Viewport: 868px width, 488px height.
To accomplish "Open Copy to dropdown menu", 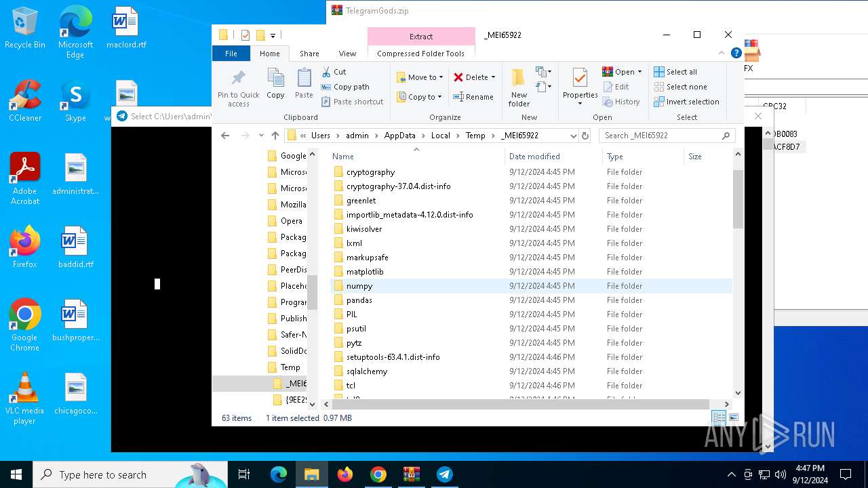I will tap(419, 97).
